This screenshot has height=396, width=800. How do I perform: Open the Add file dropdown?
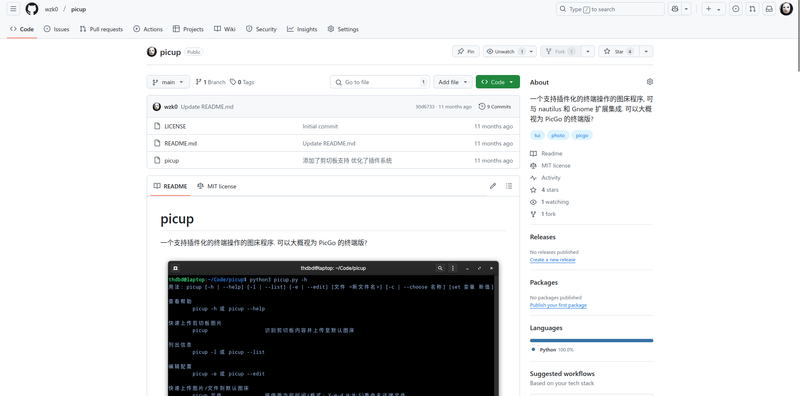453,82
